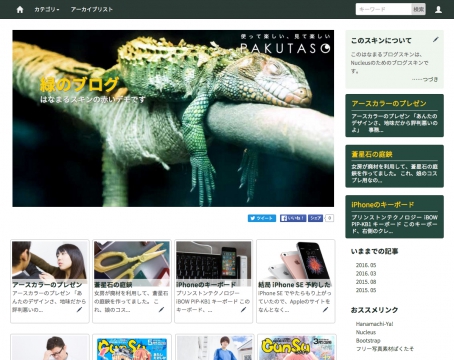Open アーカイブリスト in the navbar

point(92,9)
